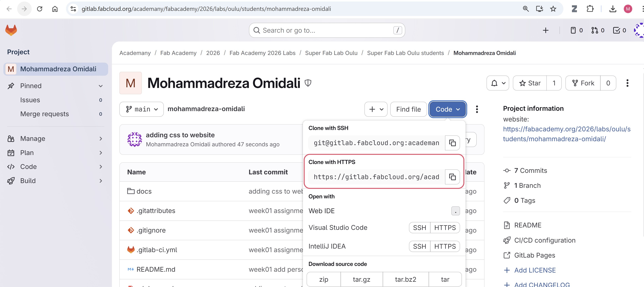Open the browser extensions puzzle icon
Viewport: 644px width, 287px height.
(590, 9)
